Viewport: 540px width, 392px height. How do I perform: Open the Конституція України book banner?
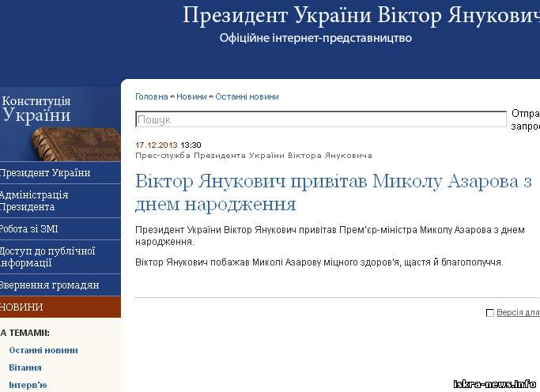pos(60,124)
